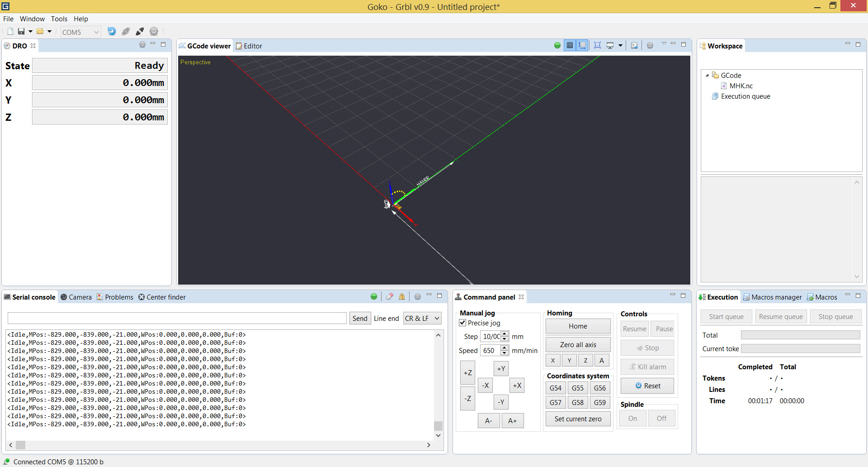Click the Set current zero button
868x467 pixels.
(x=578, y=419)
